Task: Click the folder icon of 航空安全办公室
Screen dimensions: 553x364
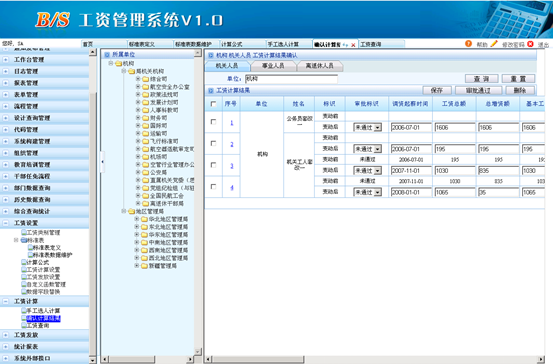Action: coord(146,87)
